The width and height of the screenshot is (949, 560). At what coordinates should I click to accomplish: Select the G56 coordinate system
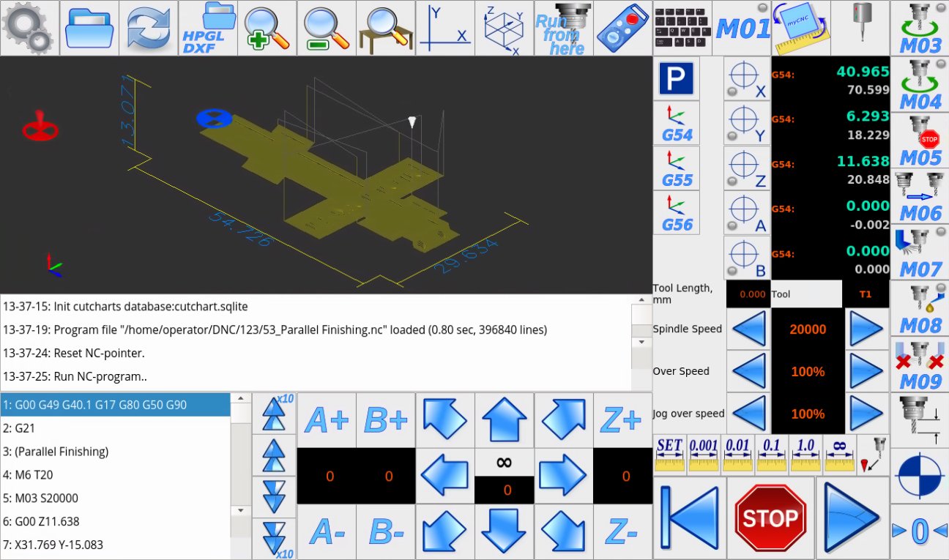(677, 213)
